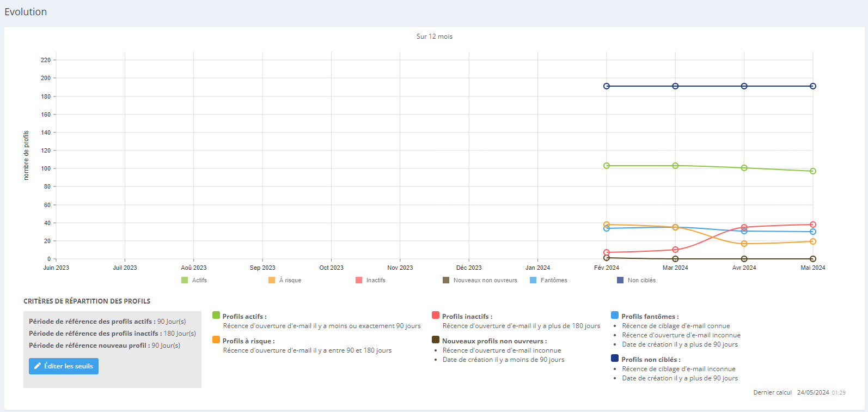Select Non ciblés data point for Mai 2024
Image resolution: width=868 pixels, height=412 pixels.
[x=813, y=86]
